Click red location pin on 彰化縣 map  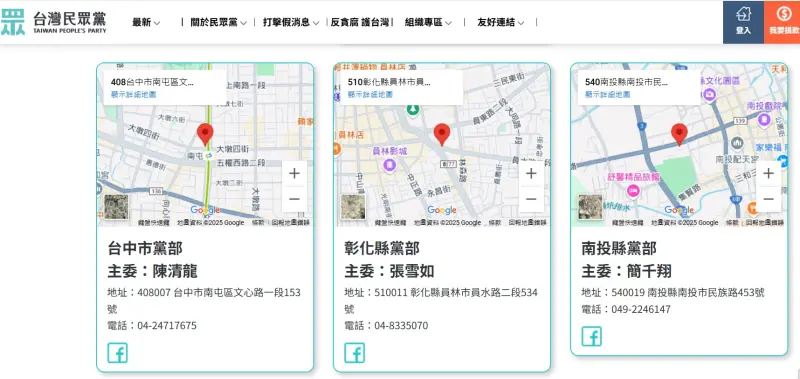point(442,134)
